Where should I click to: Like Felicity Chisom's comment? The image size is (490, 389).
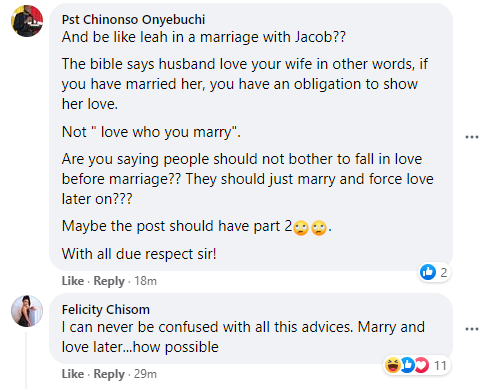coord(73,374)
